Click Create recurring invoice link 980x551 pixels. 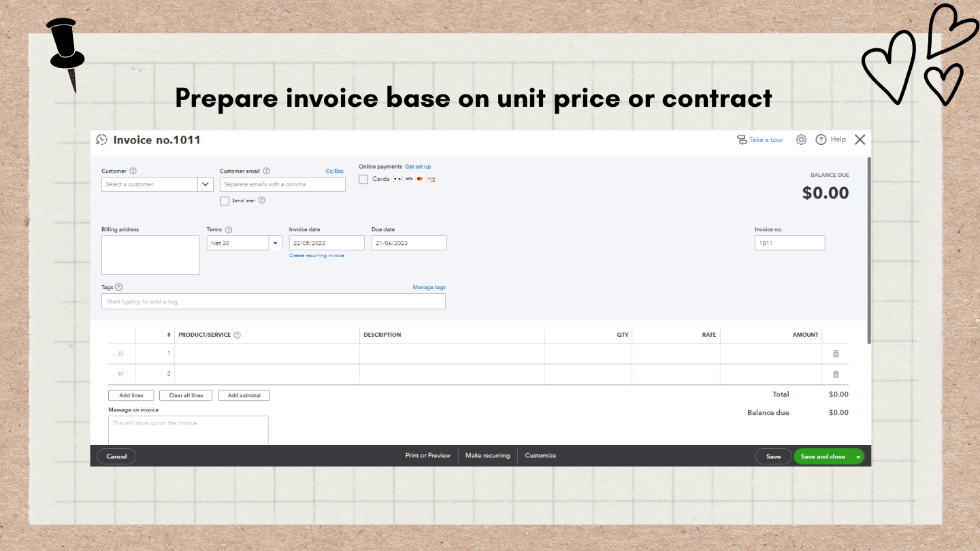[x=316, y=256]
